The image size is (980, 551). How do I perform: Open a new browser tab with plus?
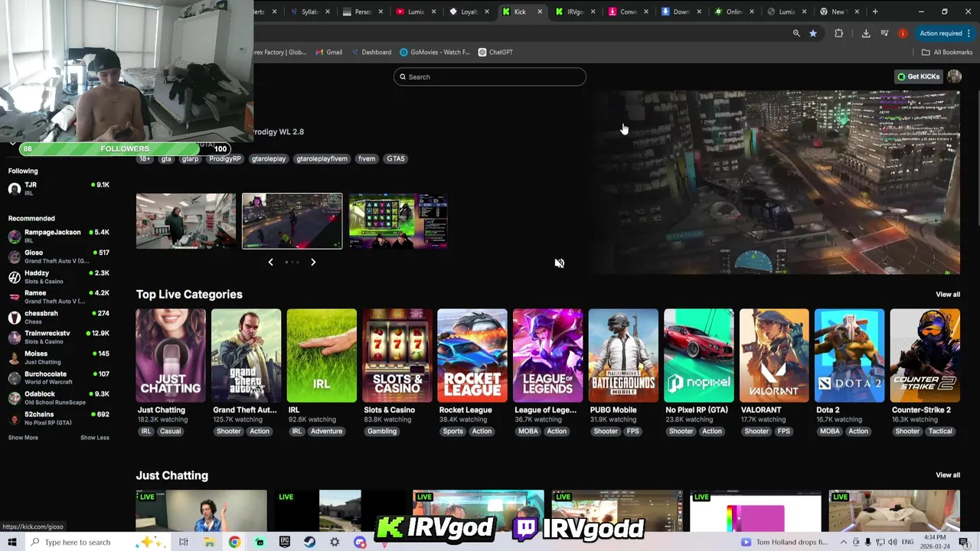(x=875, y=11)
